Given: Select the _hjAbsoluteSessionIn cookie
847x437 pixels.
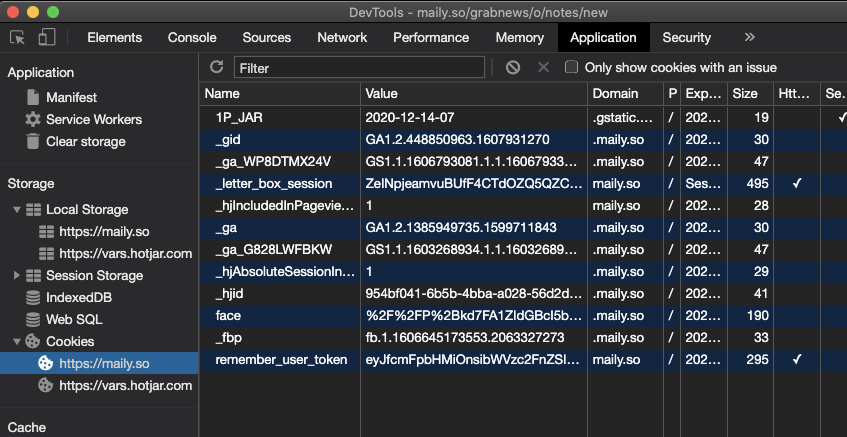Looking at the screenshot, I should click(x=285, y=272).
